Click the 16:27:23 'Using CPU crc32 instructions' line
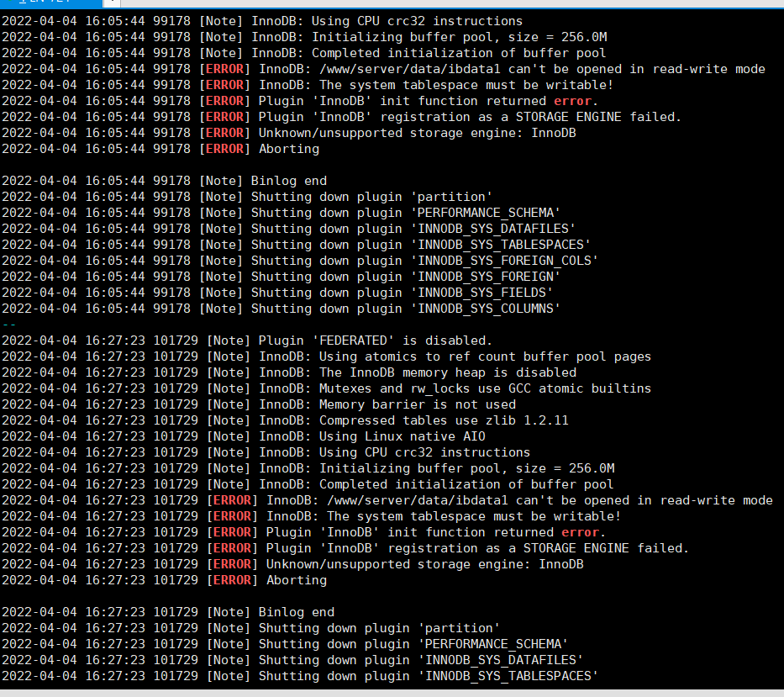The width and height of the screenshot is (784, 697). (x=266, y=453)
